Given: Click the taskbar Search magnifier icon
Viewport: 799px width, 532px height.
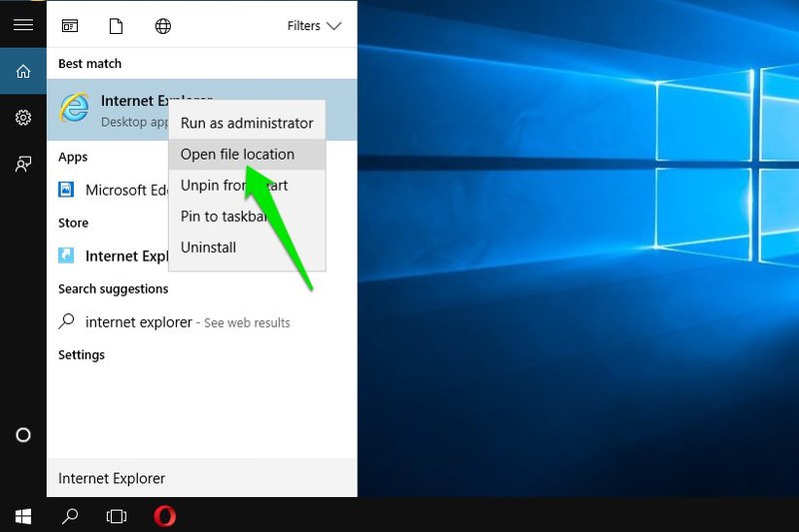Looking at the screenshot, I should coord(70,516).
